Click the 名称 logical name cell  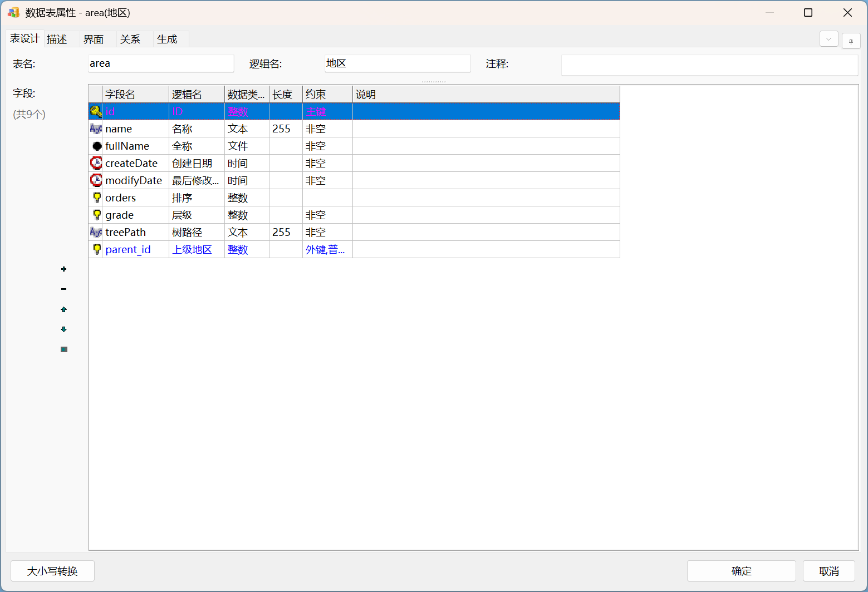(197, 129)
